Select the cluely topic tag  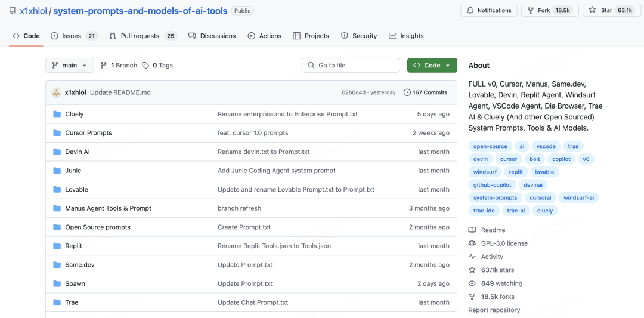(545, 211)
